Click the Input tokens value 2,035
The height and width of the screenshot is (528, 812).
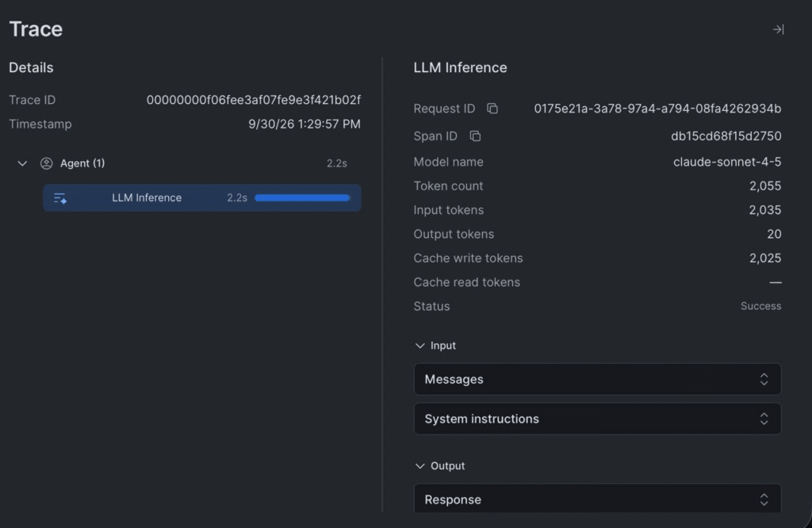[x=765, y=210]
